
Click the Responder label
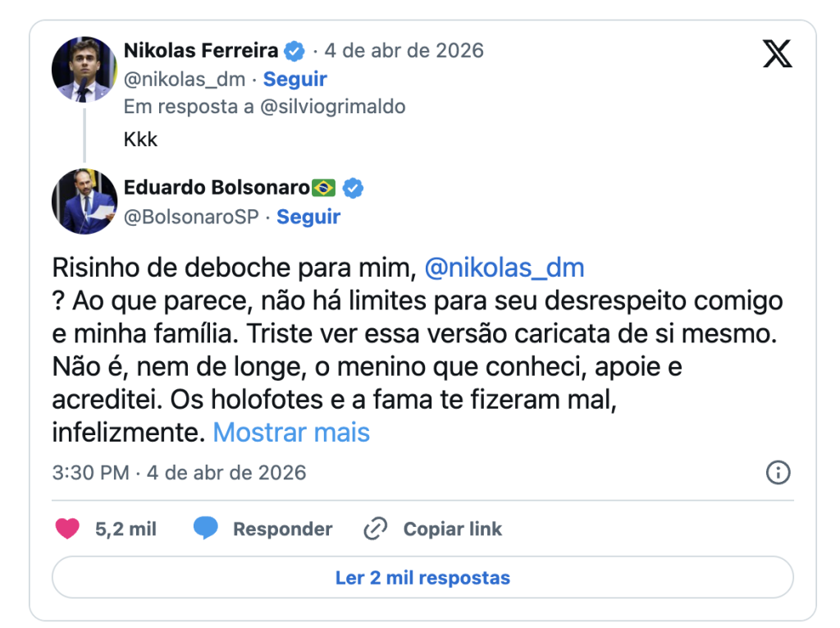(282, 529)
